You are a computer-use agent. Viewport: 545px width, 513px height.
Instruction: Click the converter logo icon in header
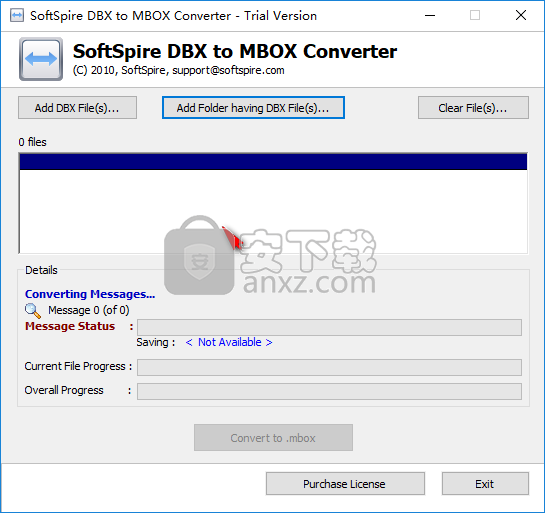pos(41,59)
